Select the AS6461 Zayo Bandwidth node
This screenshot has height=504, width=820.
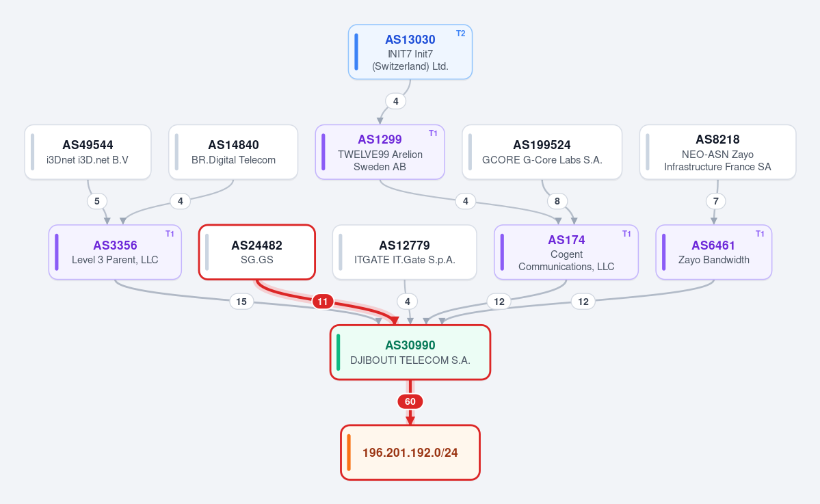[x=714, y=252]
